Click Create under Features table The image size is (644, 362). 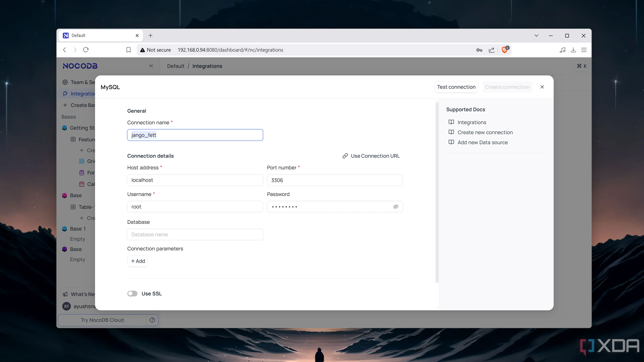[x=87, y=150]
